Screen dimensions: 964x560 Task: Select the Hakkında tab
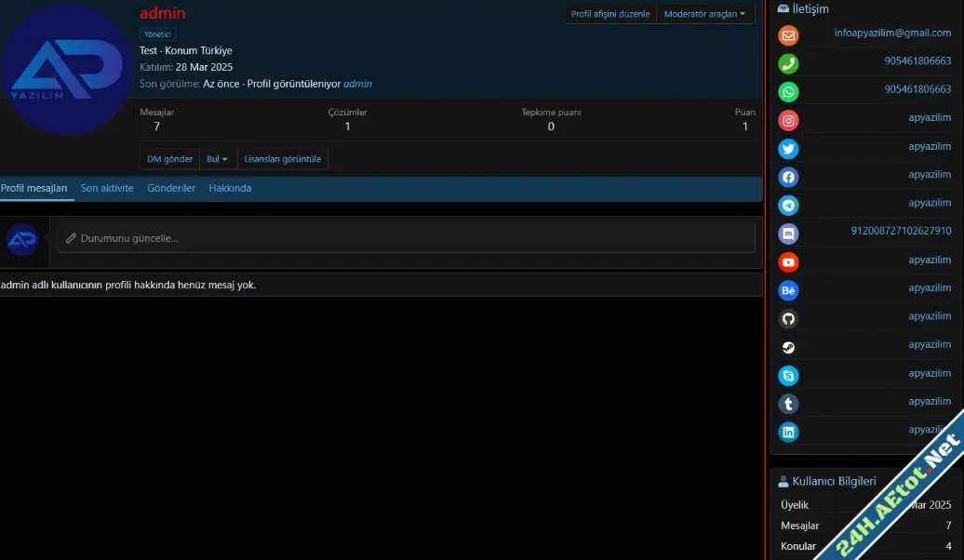(230, 188)
